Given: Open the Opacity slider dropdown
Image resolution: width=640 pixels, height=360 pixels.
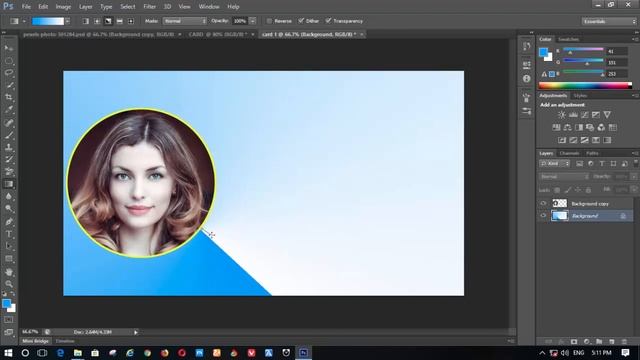Looking at the screenshot, I should (253, 21).
